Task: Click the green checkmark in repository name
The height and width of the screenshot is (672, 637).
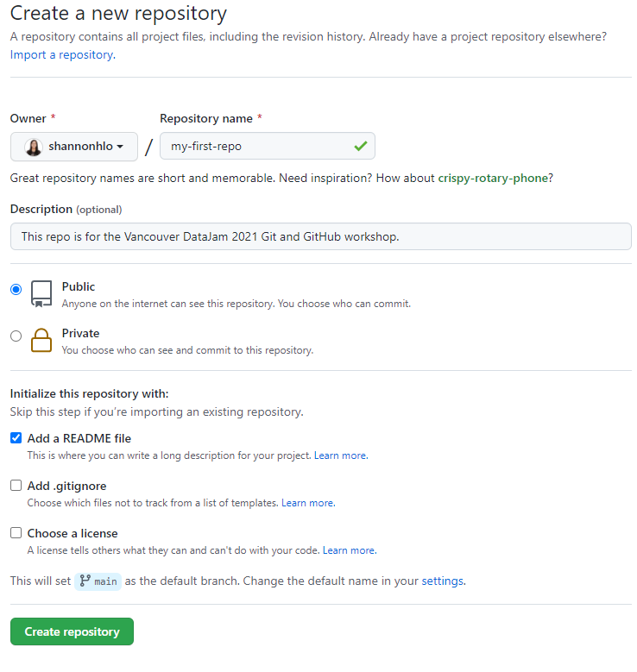Action: (x=360, y=147)
